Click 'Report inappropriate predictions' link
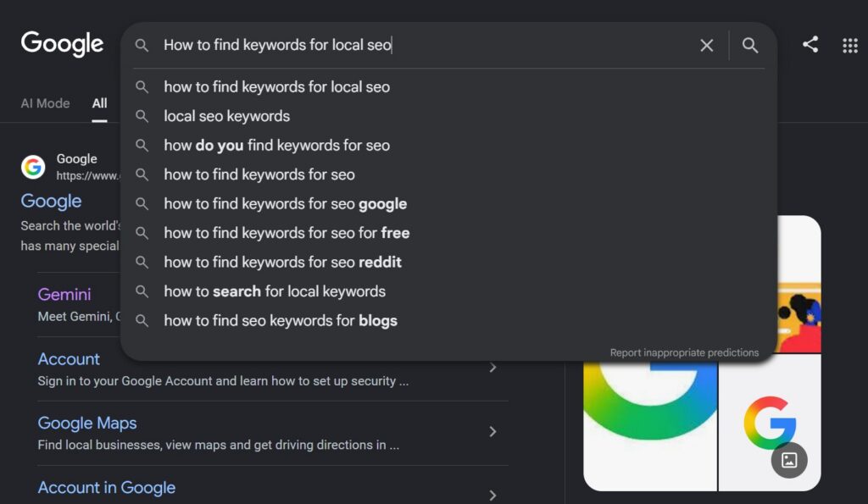Screen dimensions: 868x504 pos(684,353)
